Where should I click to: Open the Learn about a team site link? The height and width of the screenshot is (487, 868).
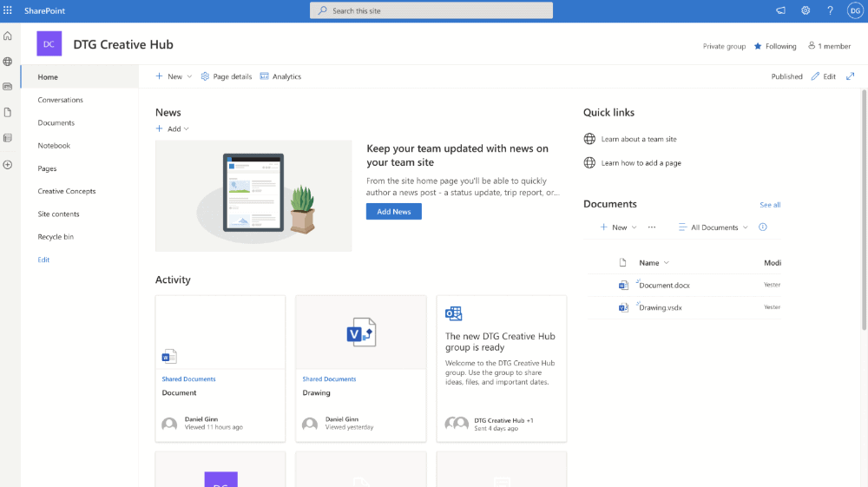click(x=639, y=139)
